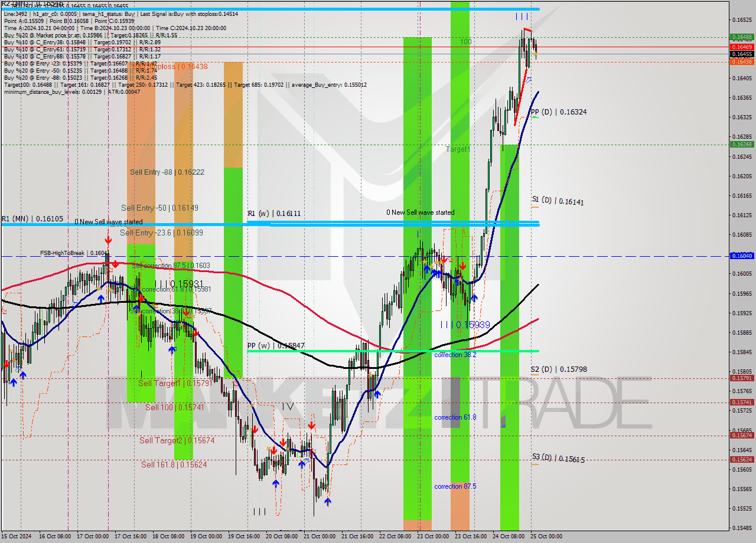Click the 15 Oct 2024 time axis label

pos(15,537)
